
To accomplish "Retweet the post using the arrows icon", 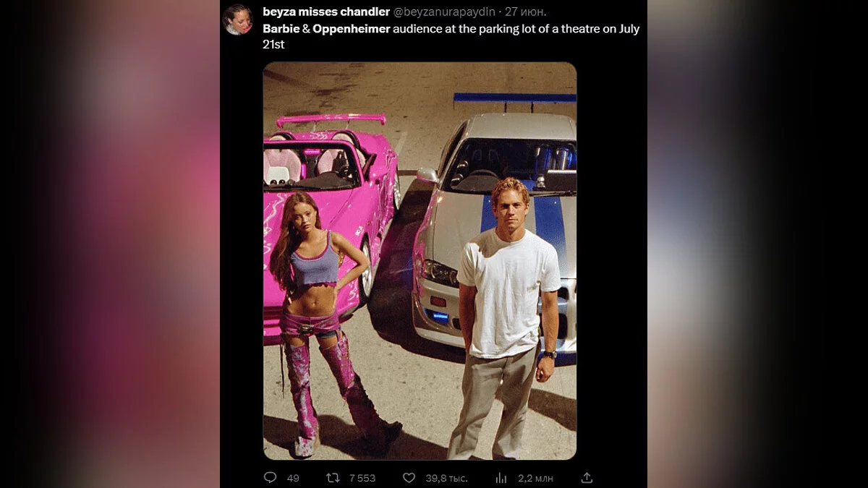I will pyautogui.click(x=333, y=478).
